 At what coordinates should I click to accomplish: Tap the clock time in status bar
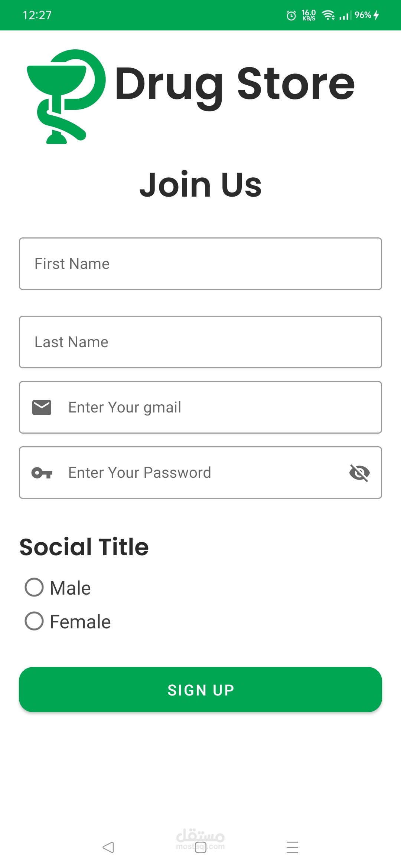coord(37,15)
